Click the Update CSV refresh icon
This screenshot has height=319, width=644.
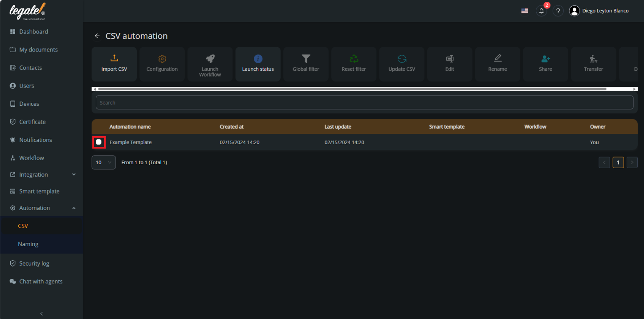[x=402, y=59]
